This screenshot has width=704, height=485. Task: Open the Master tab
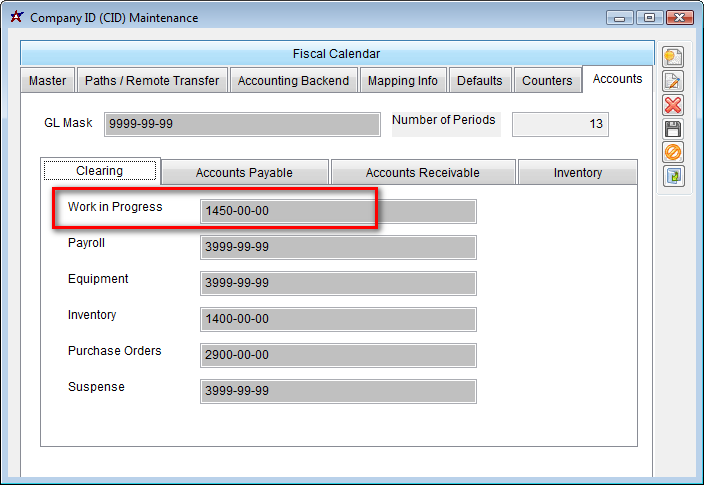[x=48, y=81]
